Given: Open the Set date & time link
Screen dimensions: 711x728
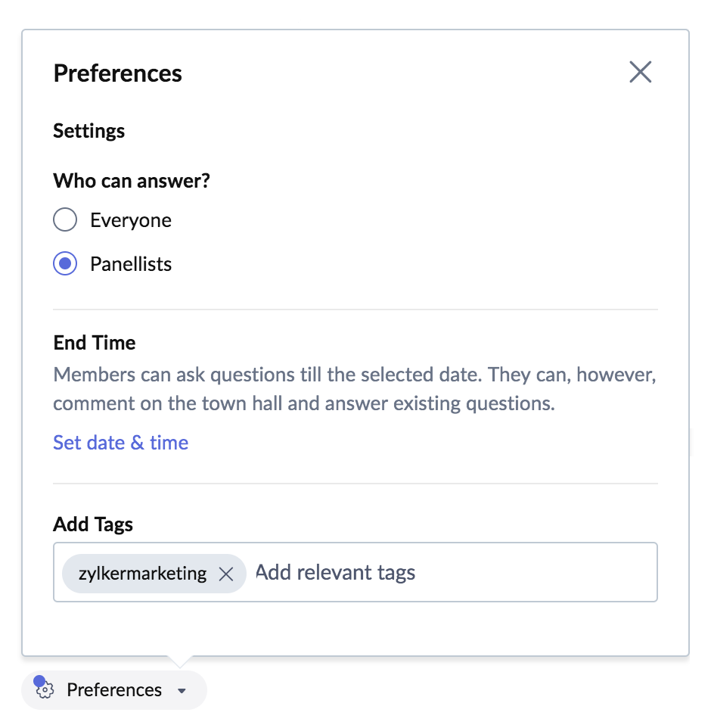Looking at the screenshot, I should pyautogui.click(x=120, y=443).
